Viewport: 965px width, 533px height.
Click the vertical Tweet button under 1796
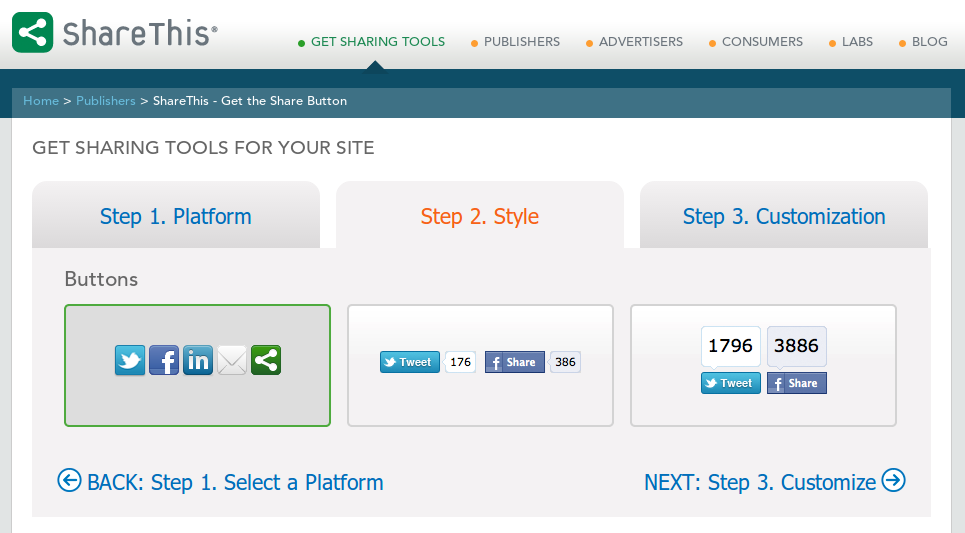click(x=731, y=383)
